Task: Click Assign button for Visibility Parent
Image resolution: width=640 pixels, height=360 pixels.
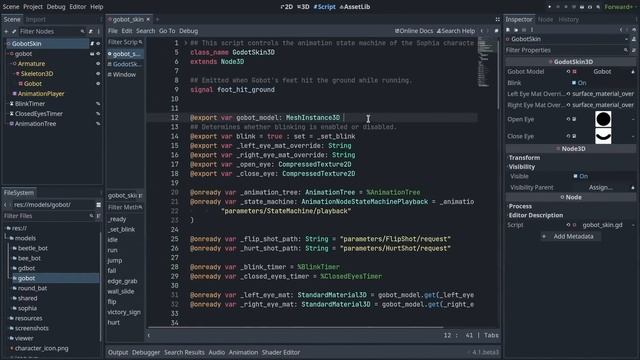Action: (x=600, y=188)
